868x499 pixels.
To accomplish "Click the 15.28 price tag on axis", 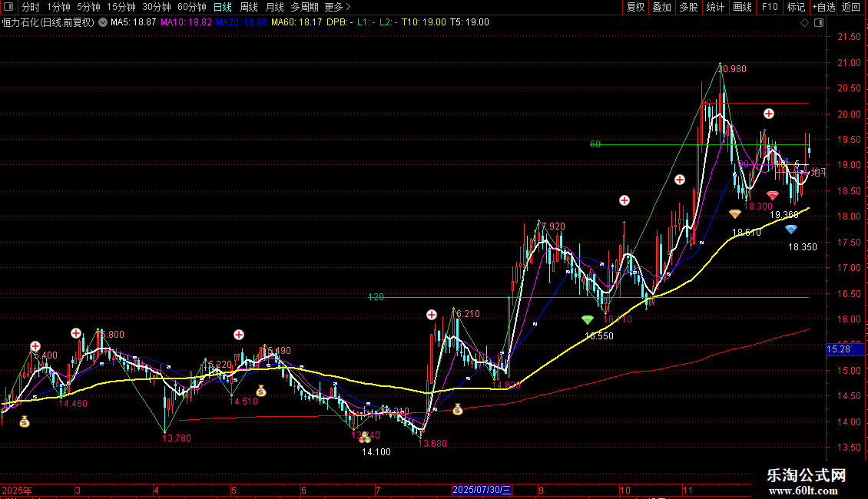I will 844,349.
